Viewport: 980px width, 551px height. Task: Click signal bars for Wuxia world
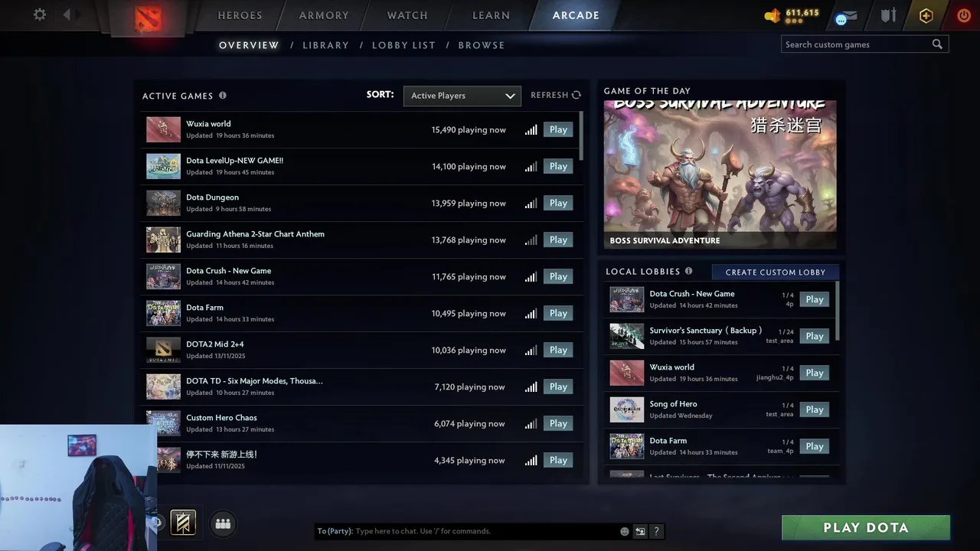[531, 130]
